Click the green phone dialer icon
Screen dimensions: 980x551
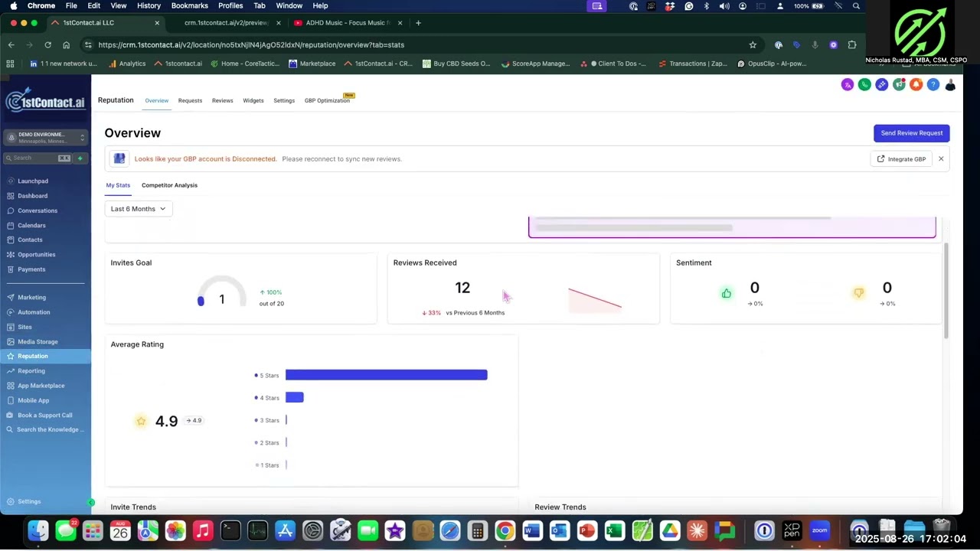[x=864, y=85]
